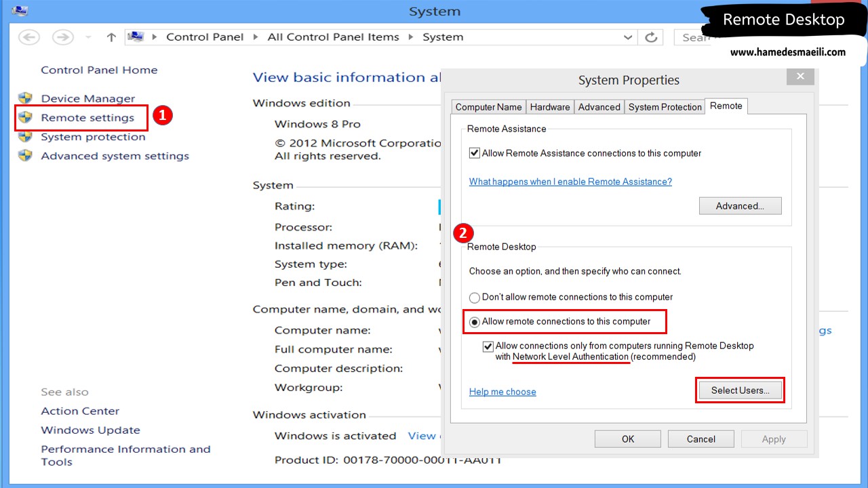Click the Windows 8 Pro edition text
This screenshot has width=868, height=488.
317,124
